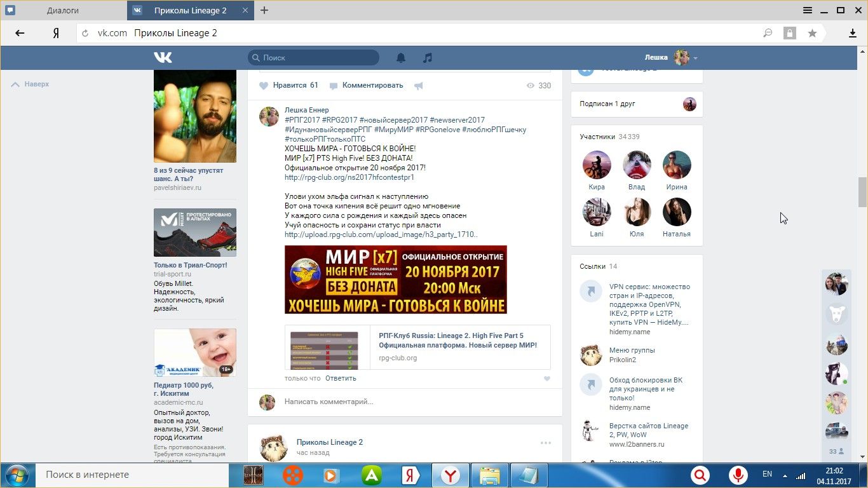The width and height of the screenshot is (868, 488).
Task: Open member Кира's avatar
Action: click(597, 165)
